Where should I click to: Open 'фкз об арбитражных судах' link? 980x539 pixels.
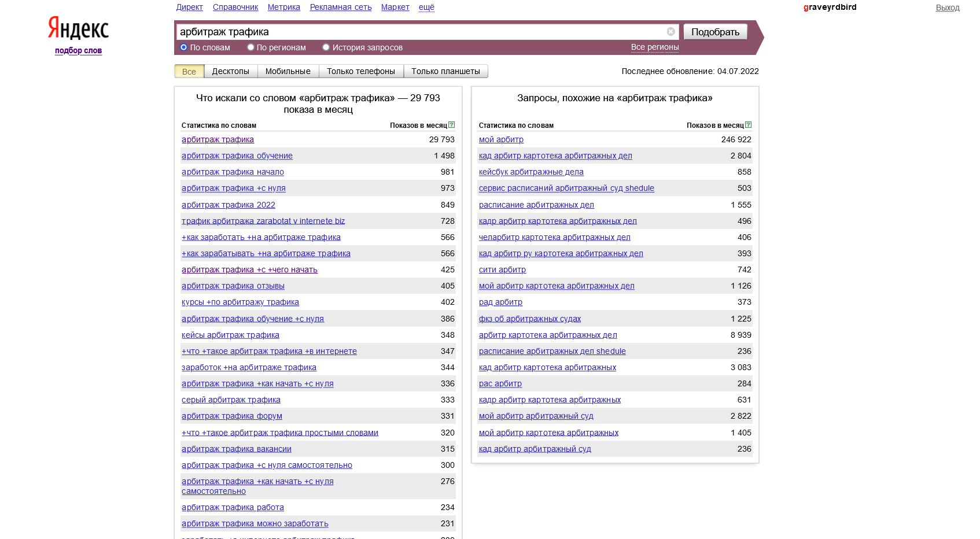pos(530,319)
